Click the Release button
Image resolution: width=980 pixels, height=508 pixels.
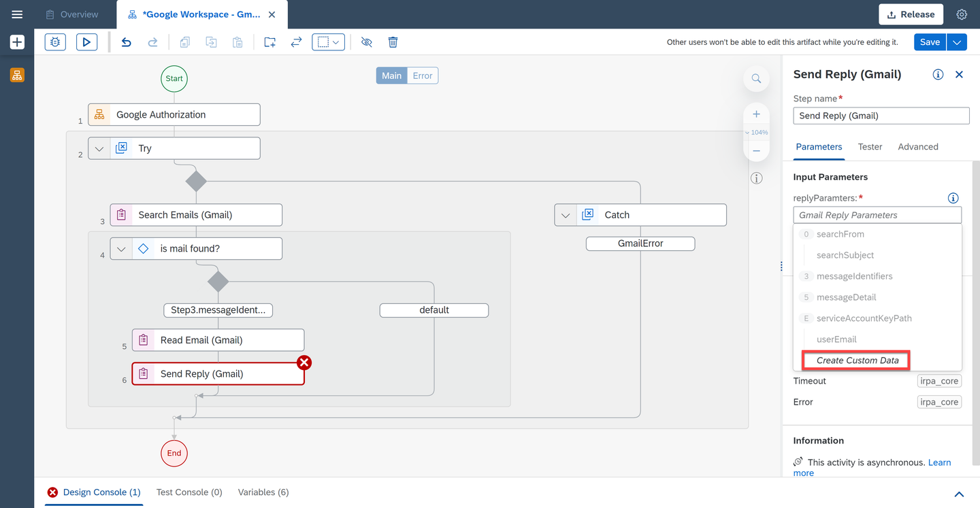pyautogui.click(x=911, y=14)
